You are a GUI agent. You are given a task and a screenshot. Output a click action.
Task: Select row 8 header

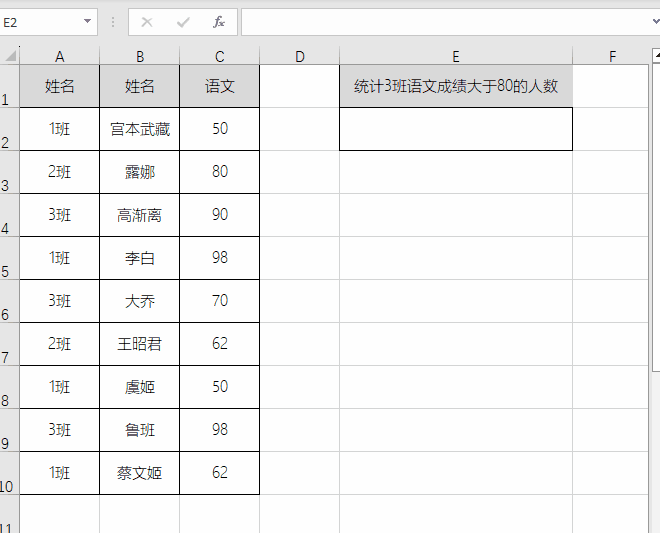[x=9, y=386]
